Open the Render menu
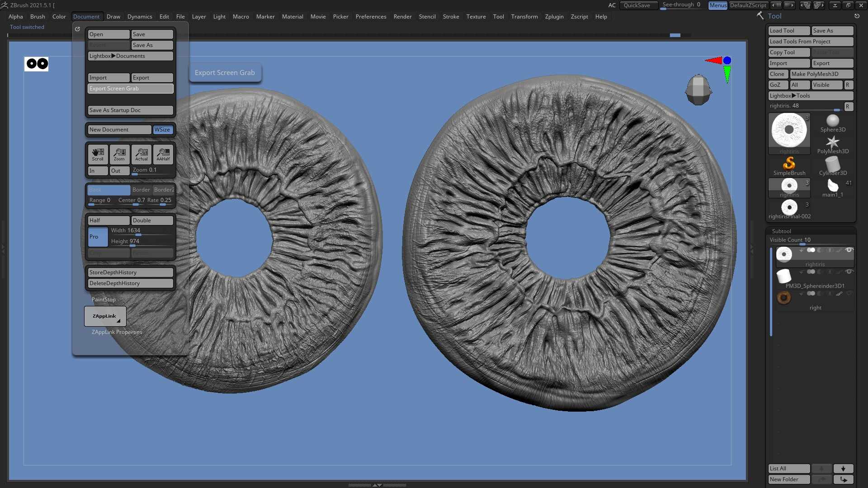Screen dimensions: 868x488 click(402, 17)
